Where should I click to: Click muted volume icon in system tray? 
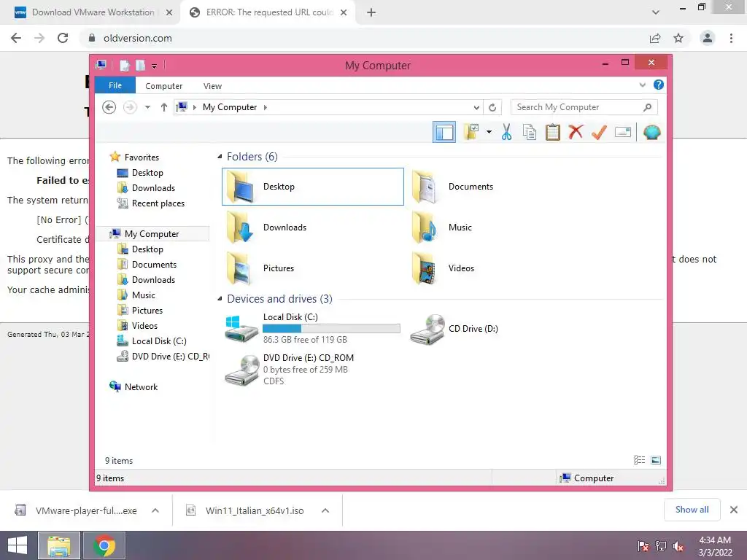[x=678, y=546]
